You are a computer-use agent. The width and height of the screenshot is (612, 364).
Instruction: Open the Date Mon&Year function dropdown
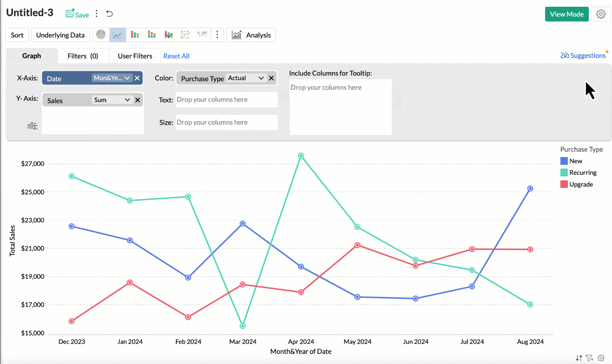pyautogui.click(x=112, y=78)
